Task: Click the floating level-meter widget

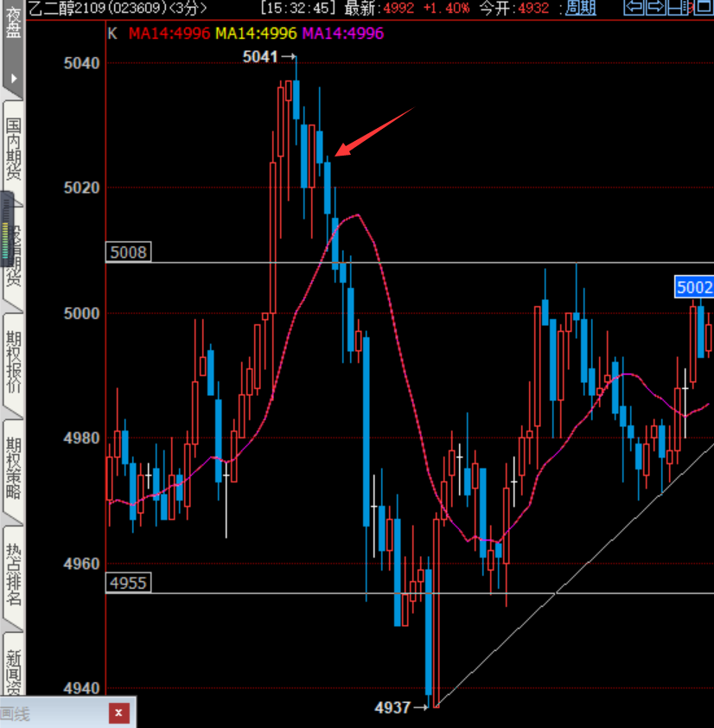Action: tap(7, 229)
